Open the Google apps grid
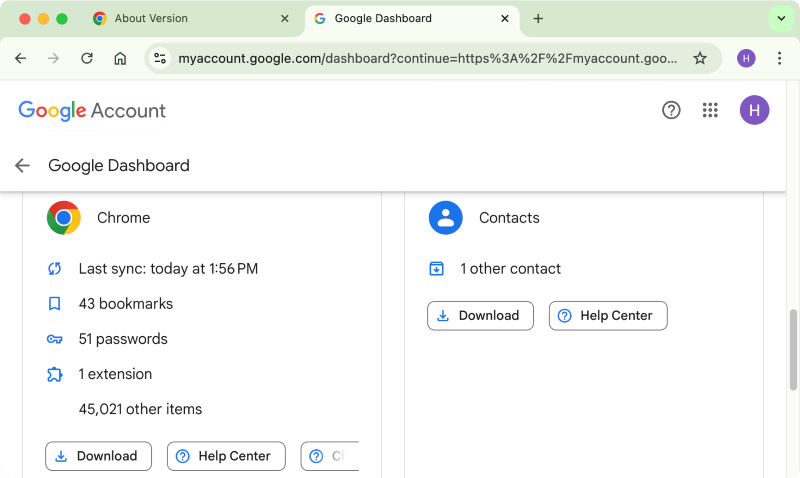 pos(710,110)
